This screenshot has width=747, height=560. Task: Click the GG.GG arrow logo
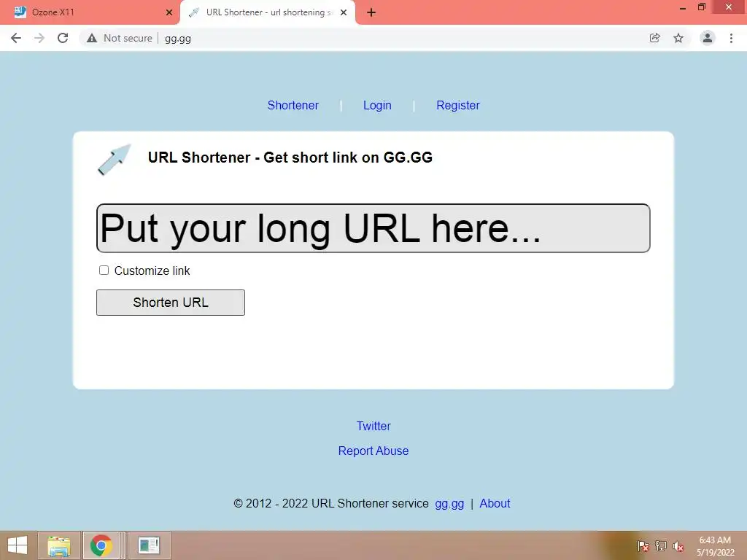(115, 160)
